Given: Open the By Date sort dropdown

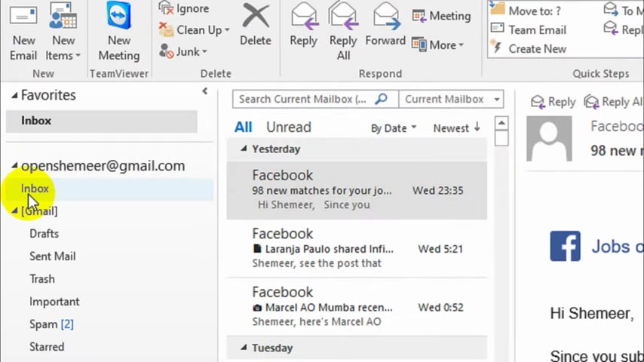Looking at the screenshot, I should (394, 128).
